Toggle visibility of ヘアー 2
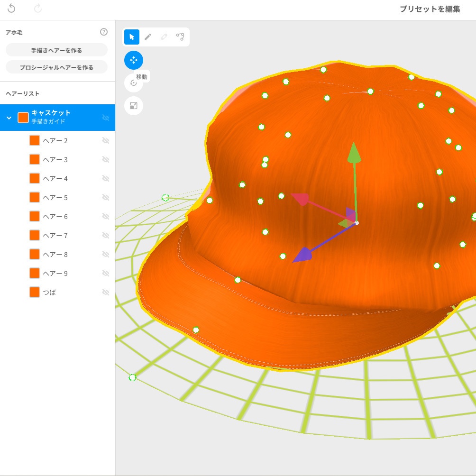This screenshot has width=476, height=476. 105,140
